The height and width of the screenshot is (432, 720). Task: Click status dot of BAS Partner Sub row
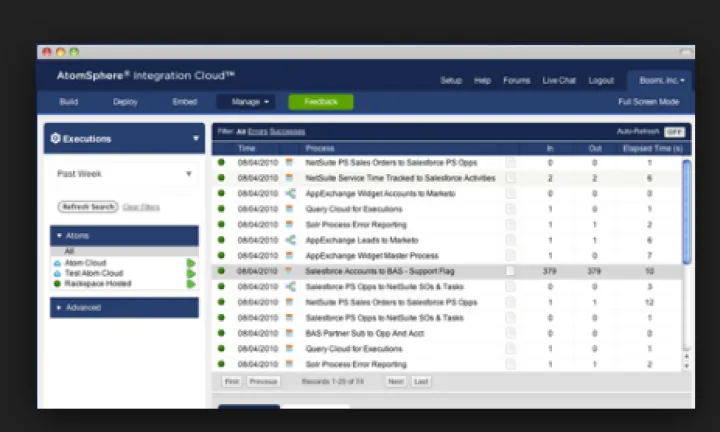(x=221, y=333)
